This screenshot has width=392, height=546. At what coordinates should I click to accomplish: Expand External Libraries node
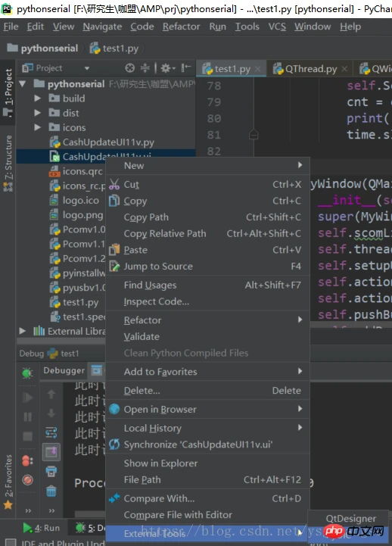point(23,331)
